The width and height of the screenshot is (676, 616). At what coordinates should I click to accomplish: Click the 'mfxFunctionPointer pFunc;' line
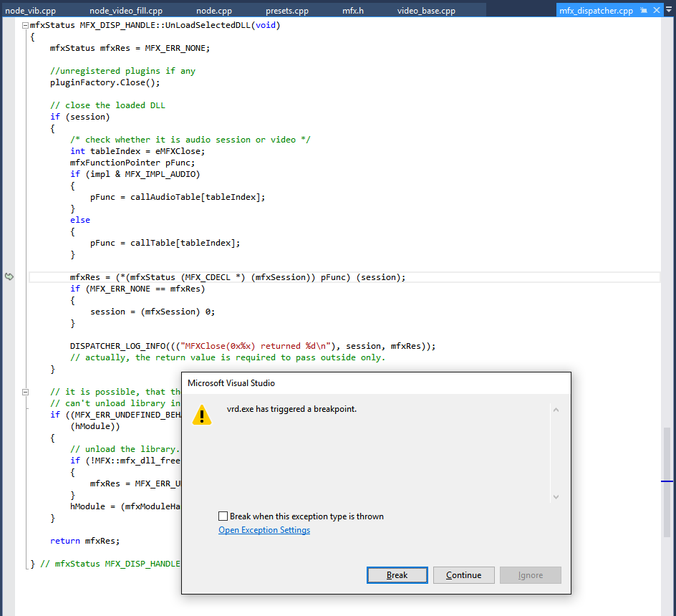[132, 163]
